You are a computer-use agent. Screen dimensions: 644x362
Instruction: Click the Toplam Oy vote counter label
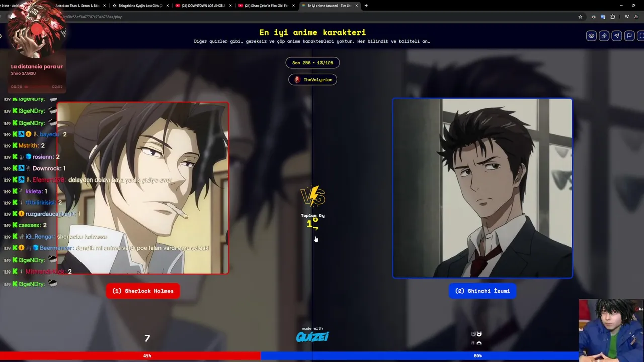[x=312, y=215]
